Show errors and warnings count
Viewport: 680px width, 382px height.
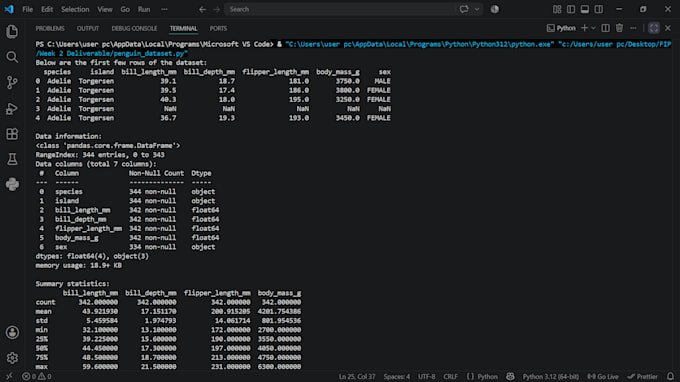(36, 376)
